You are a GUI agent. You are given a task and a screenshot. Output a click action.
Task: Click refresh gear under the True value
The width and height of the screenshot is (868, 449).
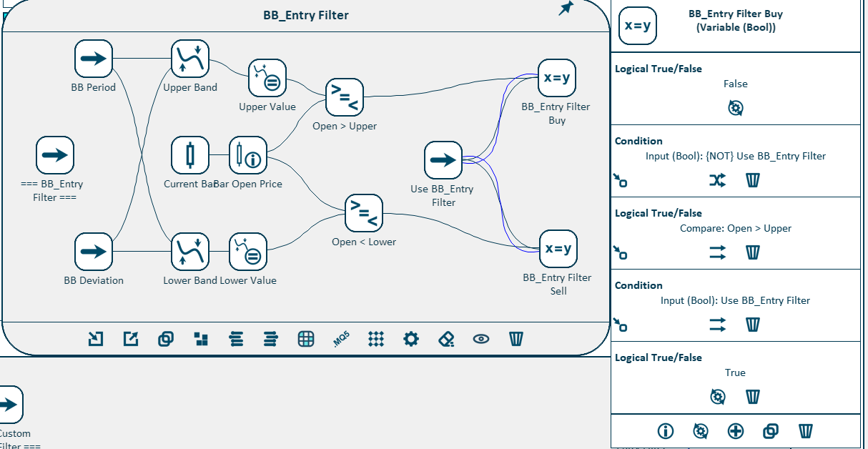click(x=718, y=396)
